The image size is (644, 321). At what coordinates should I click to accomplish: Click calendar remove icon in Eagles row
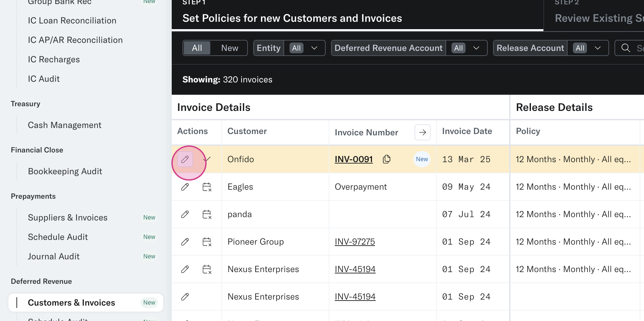207,187
